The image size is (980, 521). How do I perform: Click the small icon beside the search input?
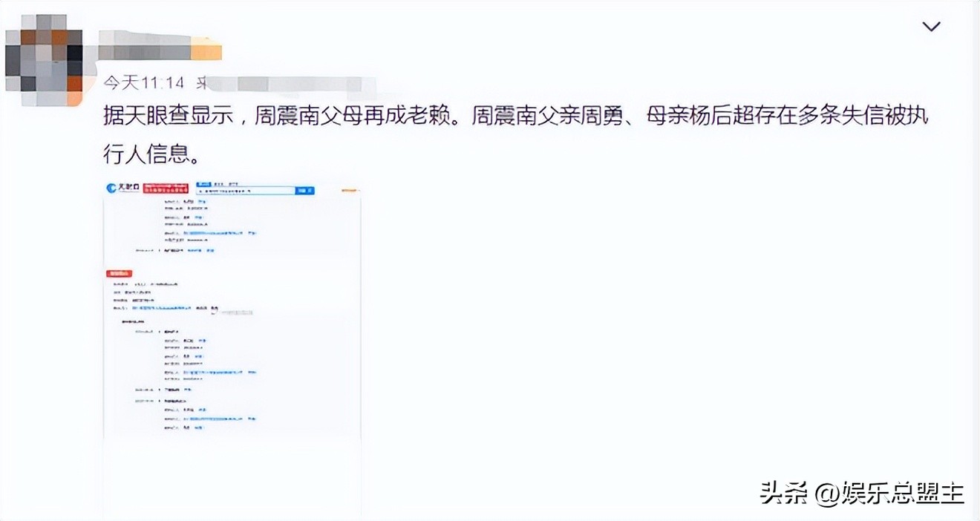[x=200, y=191]
